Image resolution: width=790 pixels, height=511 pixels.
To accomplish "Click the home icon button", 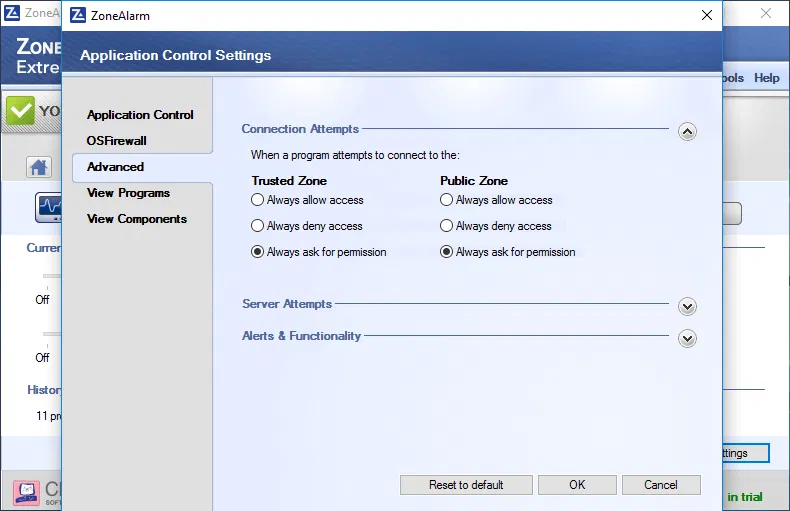I will pos(39,167).
